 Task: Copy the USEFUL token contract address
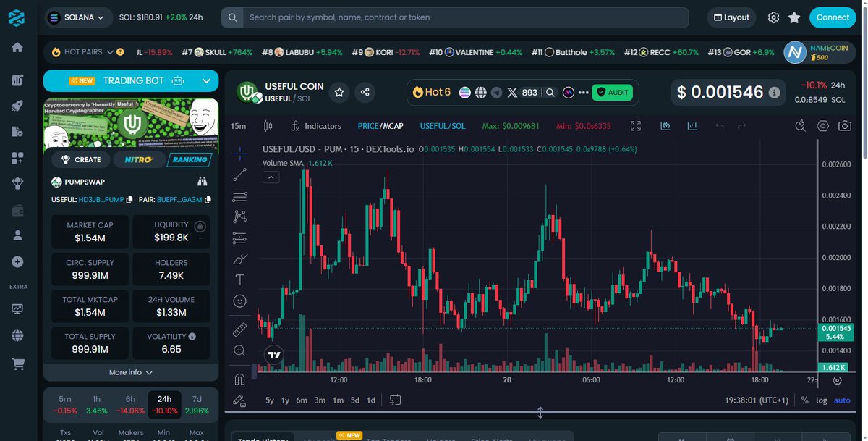(131, 199)
